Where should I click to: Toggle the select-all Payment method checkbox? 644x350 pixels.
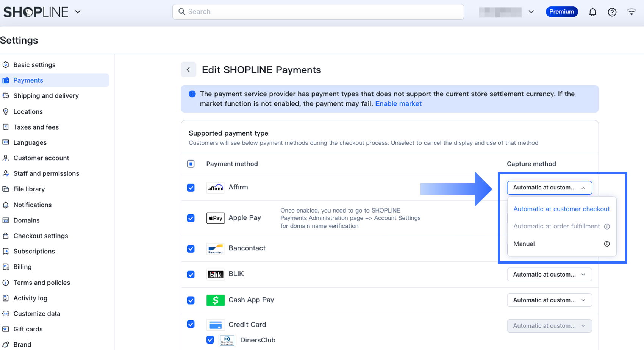(191, 164)
